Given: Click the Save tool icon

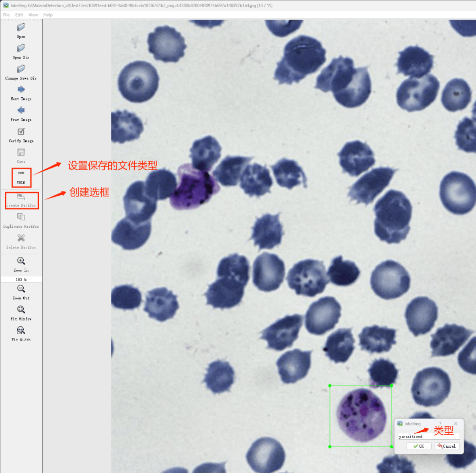Looking at the screenshot, I should (21, 153).
